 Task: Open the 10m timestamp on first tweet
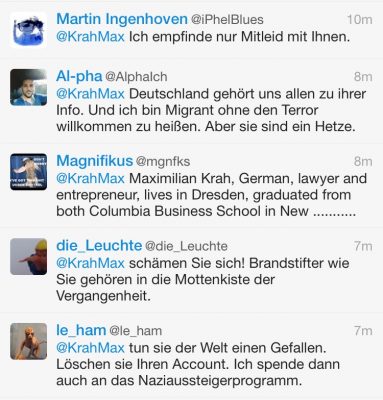tap(359, 20)
